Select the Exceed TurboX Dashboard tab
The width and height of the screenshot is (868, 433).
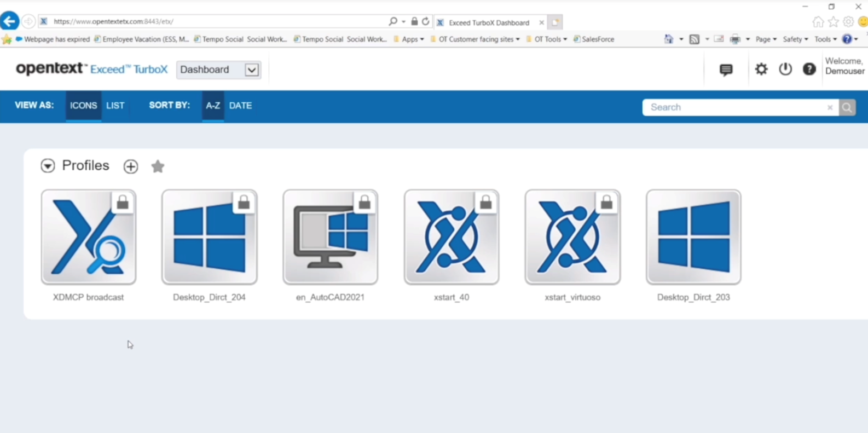(489, 22)
